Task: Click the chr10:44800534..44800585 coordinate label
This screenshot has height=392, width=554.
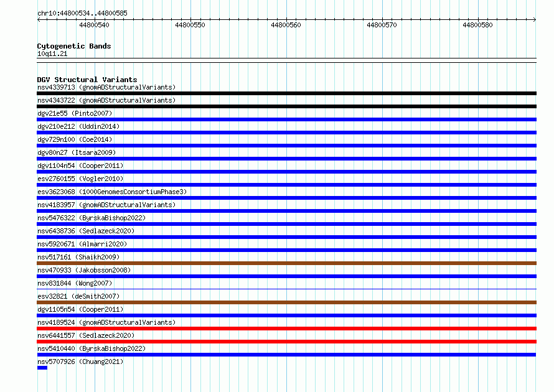Action: (x=82, y=13)
